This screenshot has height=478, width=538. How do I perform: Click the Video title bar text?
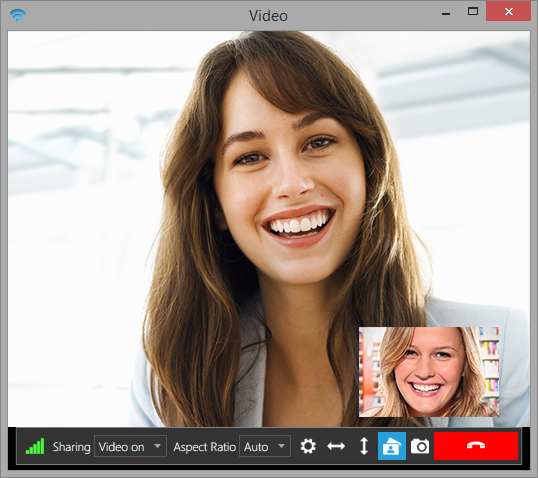268,16
